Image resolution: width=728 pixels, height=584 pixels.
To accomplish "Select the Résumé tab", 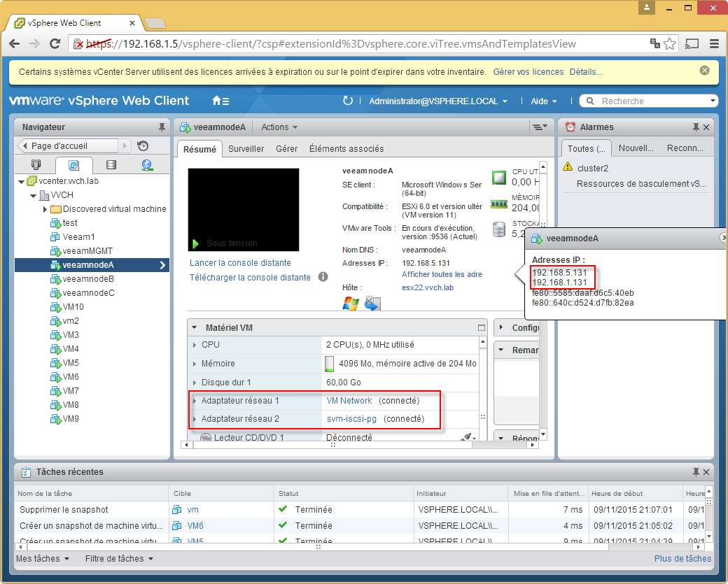I will pos(199,150).
